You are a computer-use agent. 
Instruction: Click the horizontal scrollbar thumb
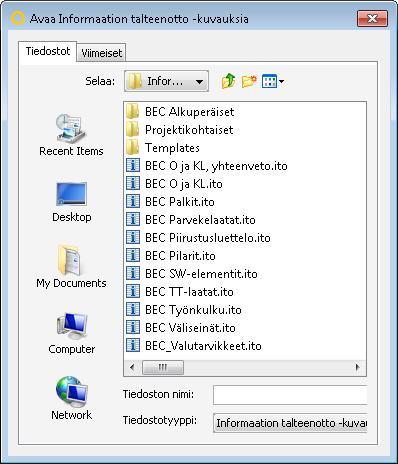163,367
